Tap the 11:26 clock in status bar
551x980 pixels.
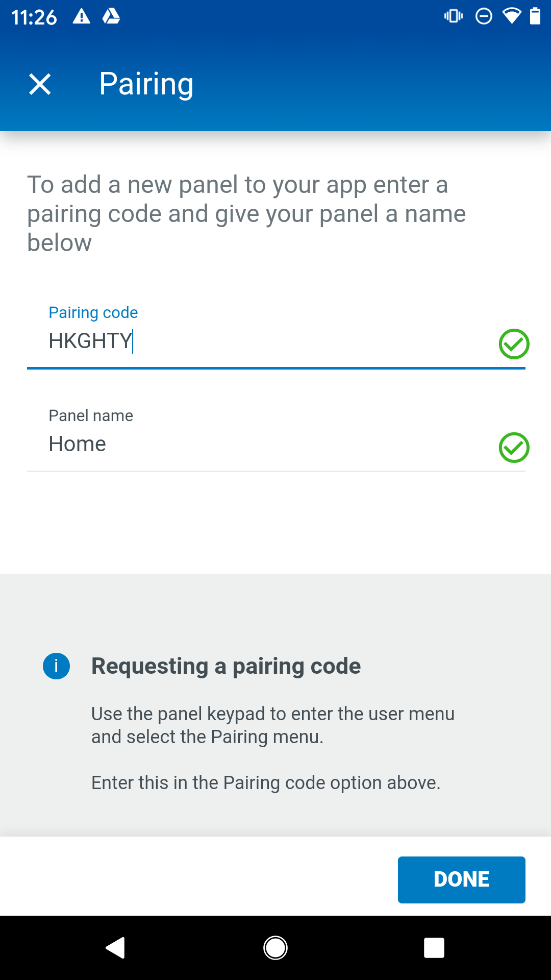tap(34, 17)
